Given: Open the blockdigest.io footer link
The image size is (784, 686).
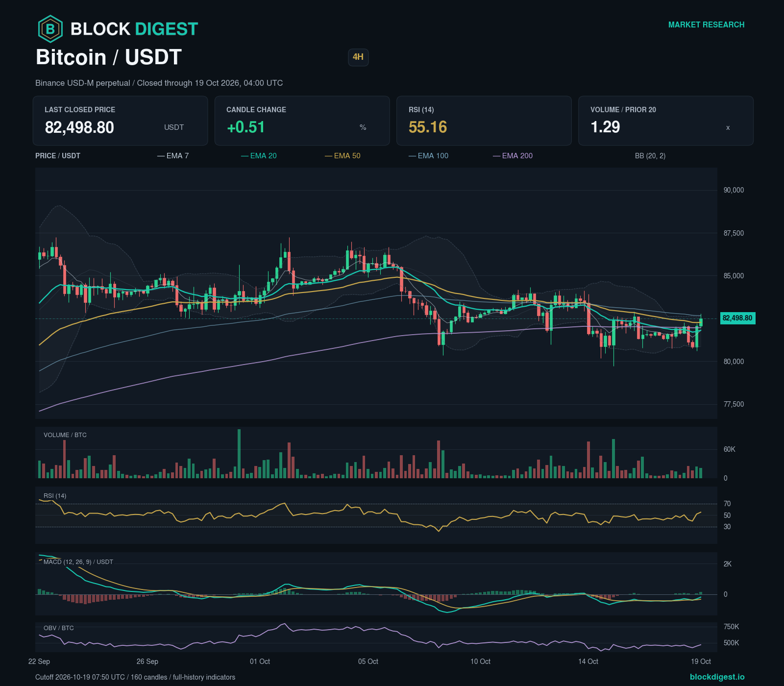Looking at the screenshot, I should (x=717, y=677).
